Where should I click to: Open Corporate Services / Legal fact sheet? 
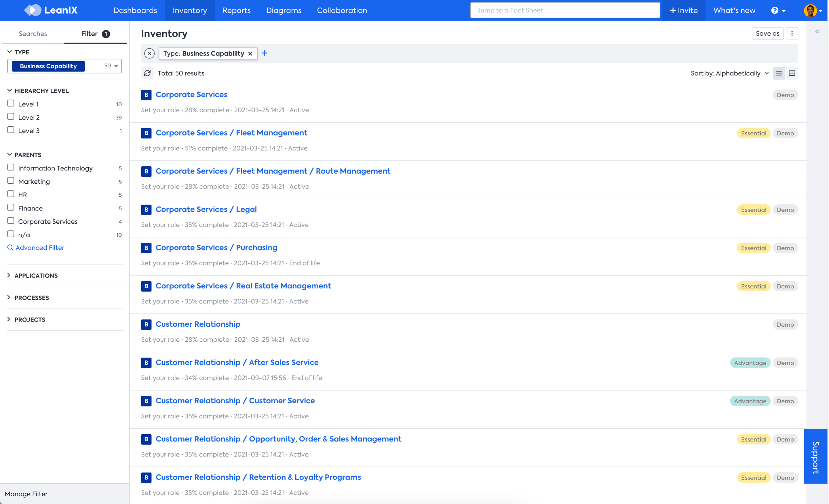(206, 209)
